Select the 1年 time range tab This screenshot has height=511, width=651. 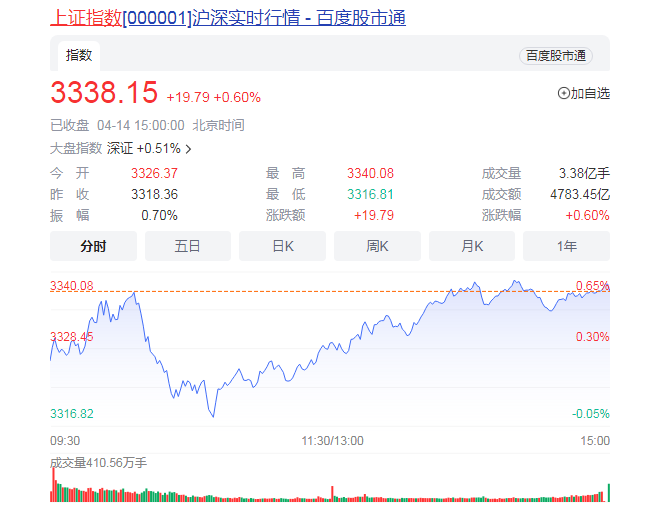(566, 246)
